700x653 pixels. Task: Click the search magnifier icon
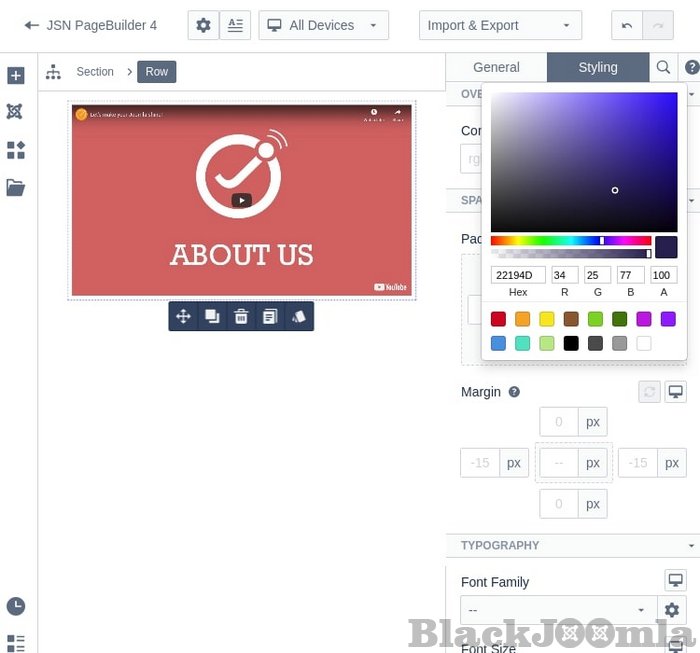click(x=663, y=67)
